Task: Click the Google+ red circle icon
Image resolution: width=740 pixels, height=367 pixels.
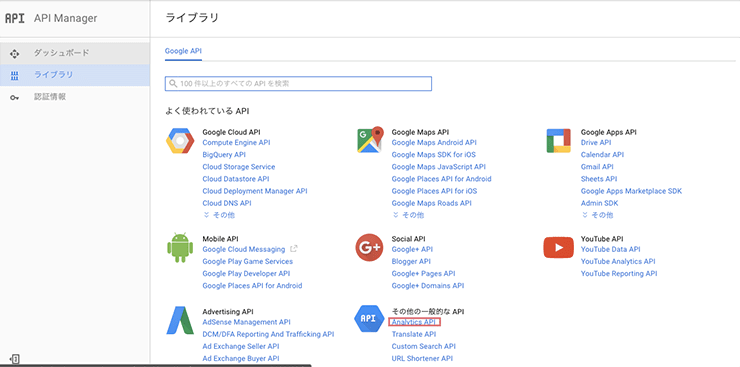Action: (x=369, y=248)
